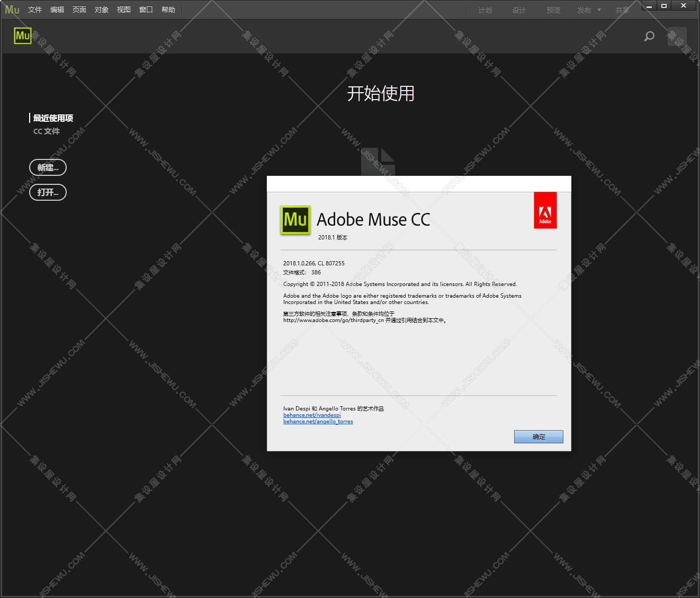
Task: Click the 发布 option
Action: click(584, 10)
